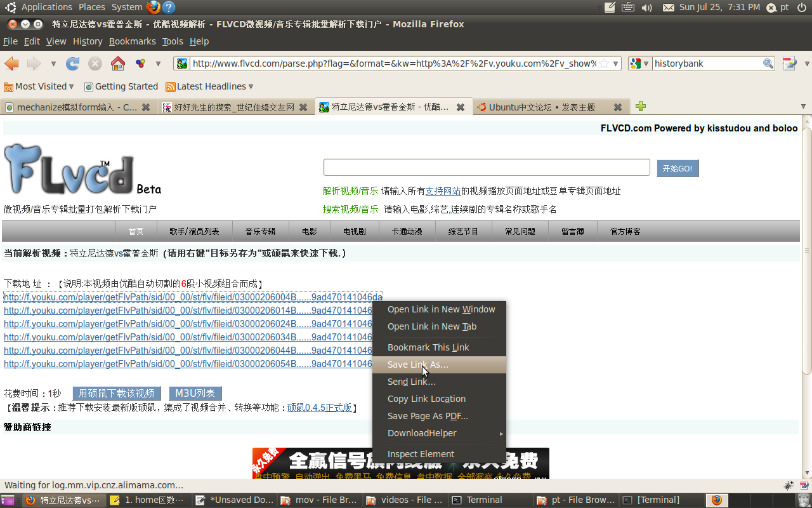Click the 用硕鼠下载该视频 button
The width and height of the screenshot is (812, 508).
(x=117, y=394)
